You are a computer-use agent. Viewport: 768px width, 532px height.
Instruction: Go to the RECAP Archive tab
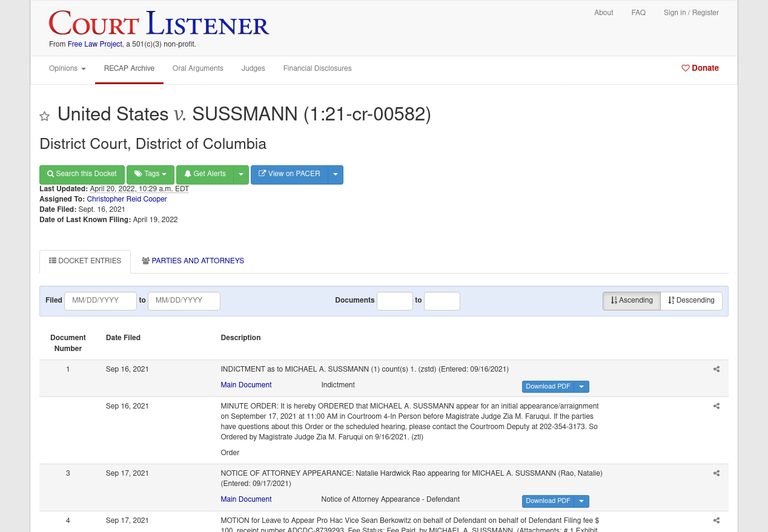[129, 69]
